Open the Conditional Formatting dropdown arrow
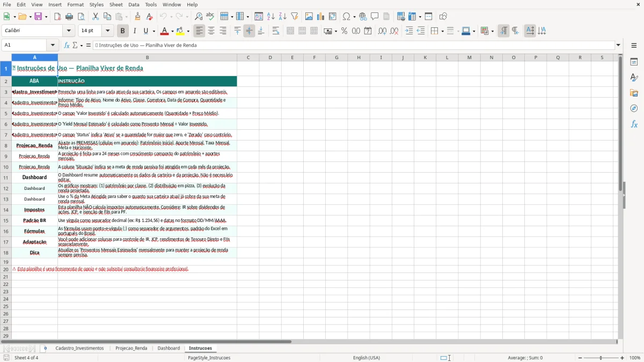Screen dimensions: 644x362 (x=492, y=31)
